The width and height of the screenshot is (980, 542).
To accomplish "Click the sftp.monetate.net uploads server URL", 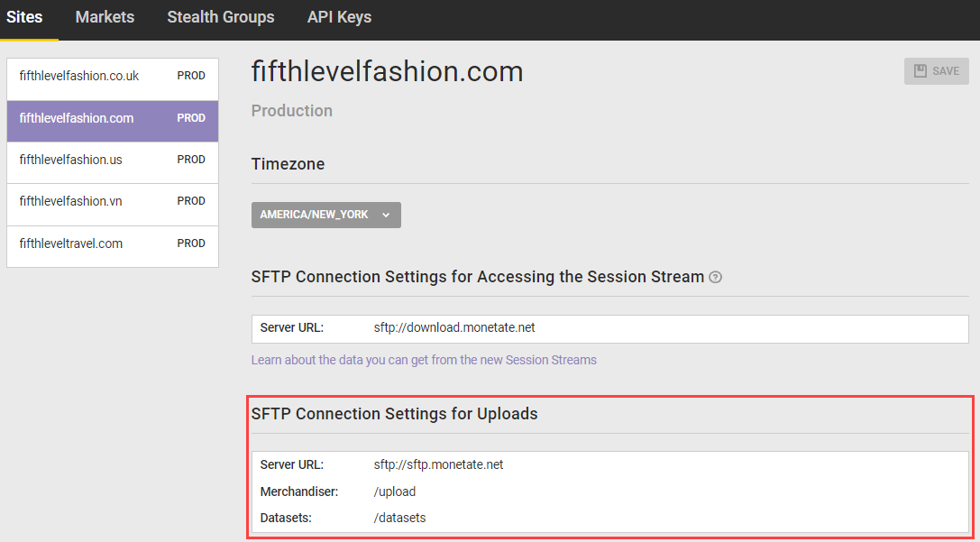I will pos(438,464).
